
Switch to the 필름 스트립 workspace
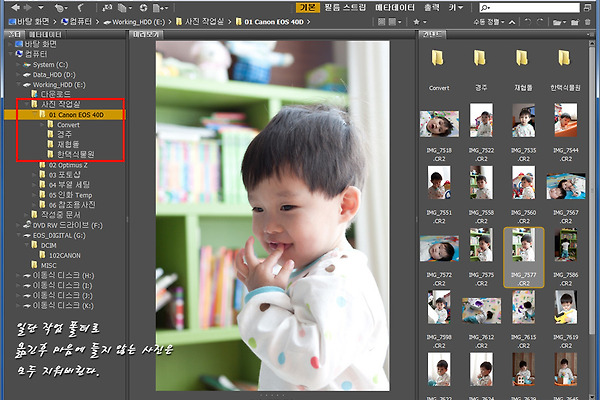coord(345,6)
